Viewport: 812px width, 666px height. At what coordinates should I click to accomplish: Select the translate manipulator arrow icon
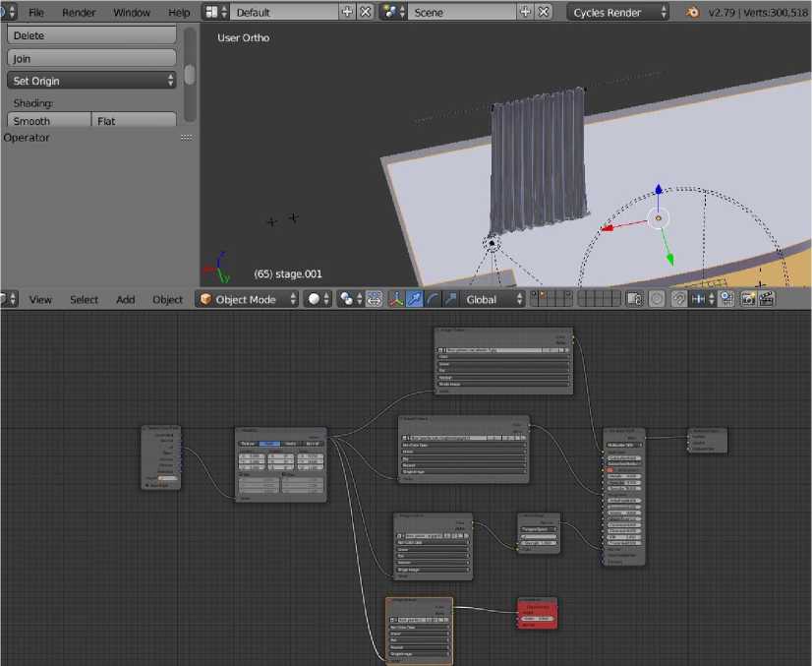[414, 299]
